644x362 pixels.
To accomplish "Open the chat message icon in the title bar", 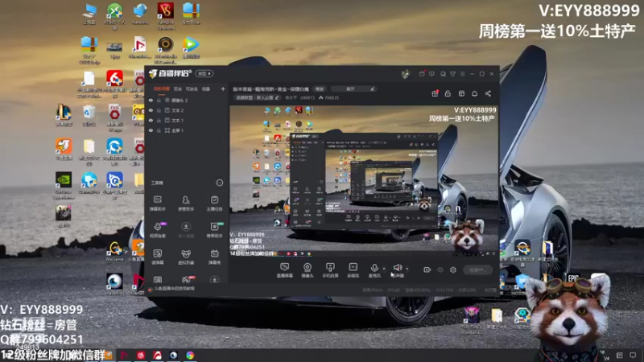I will 431,74.
